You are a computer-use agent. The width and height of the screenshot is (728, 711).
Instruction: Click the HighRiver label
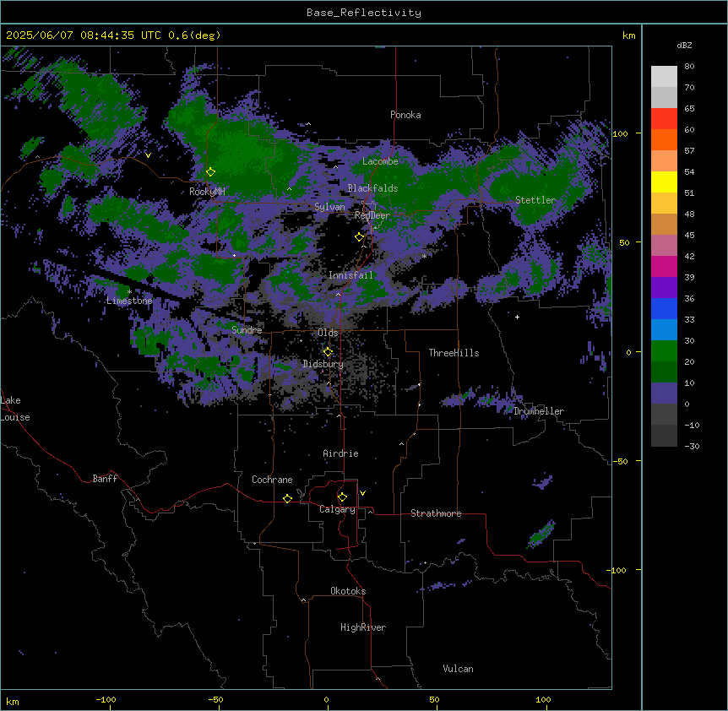(363, 627)
